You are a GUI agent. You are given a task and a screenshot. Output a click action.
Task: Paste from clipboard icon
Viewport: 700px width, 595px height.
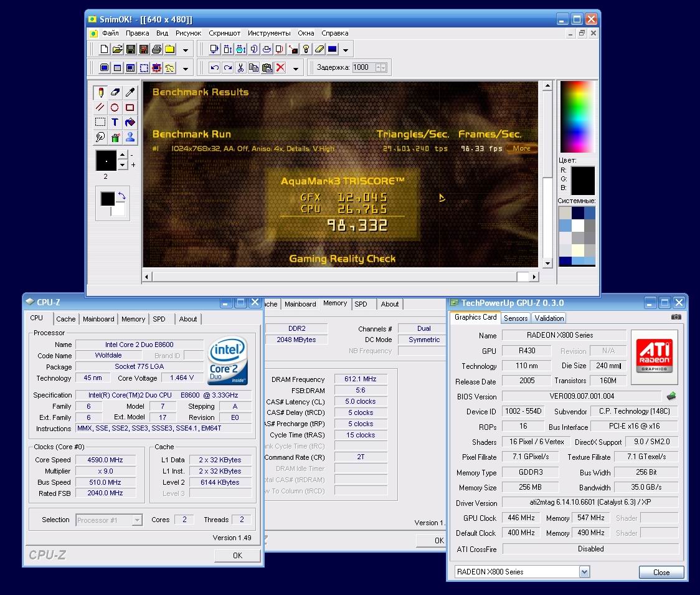click(x=267, y=67)
